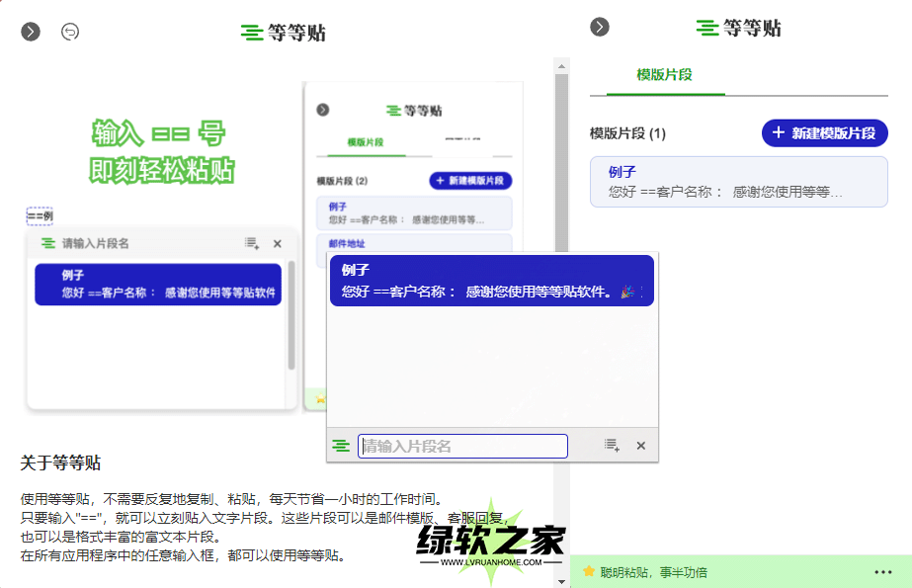Select the highlighted 例子 entry in search popup
The image size is (912, 588).
(x=491, y=281)
